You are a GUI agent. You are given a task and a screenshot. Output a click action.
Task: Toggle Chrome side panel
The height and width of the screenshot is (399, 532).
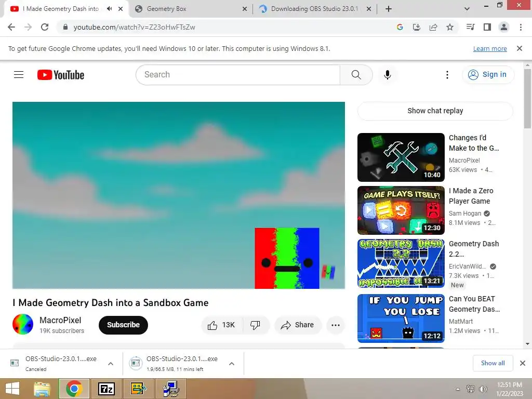487,27
